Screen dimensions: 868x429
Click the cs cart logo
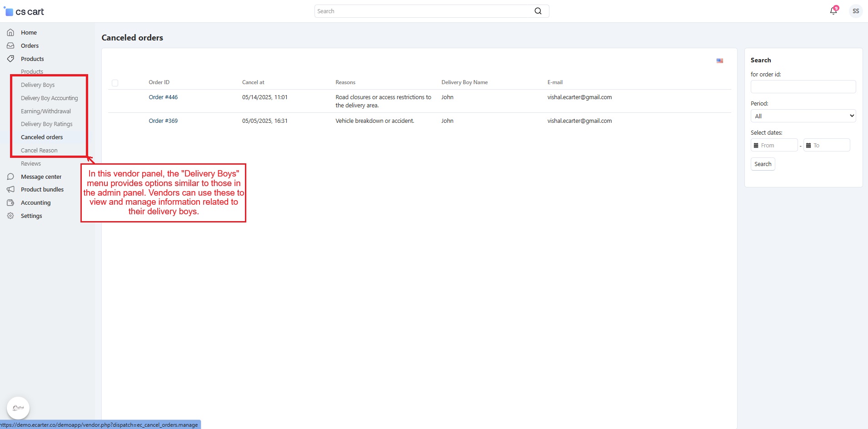pyautogui.click(x=24, y=11)
